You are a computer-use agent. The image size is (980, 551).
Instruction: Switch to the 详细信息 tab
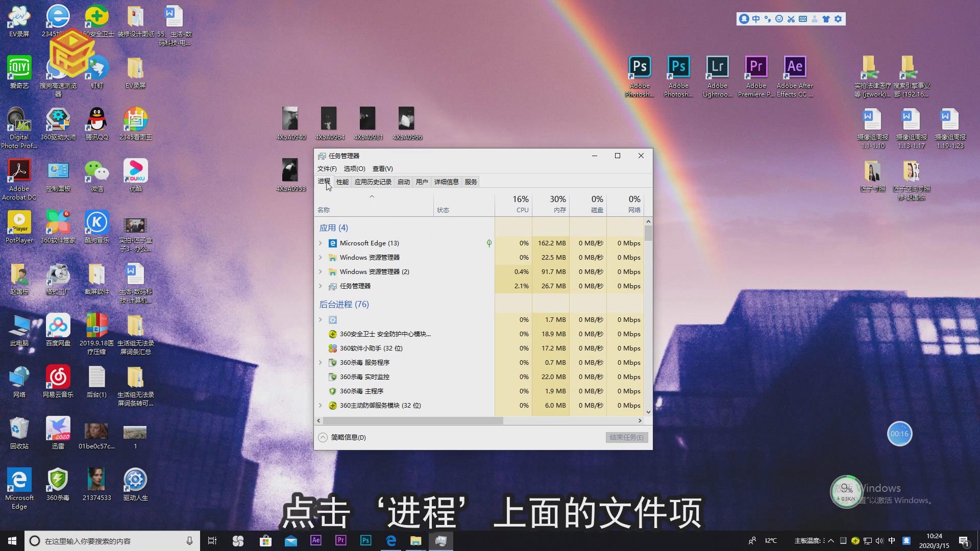click(x=446, y=182)
